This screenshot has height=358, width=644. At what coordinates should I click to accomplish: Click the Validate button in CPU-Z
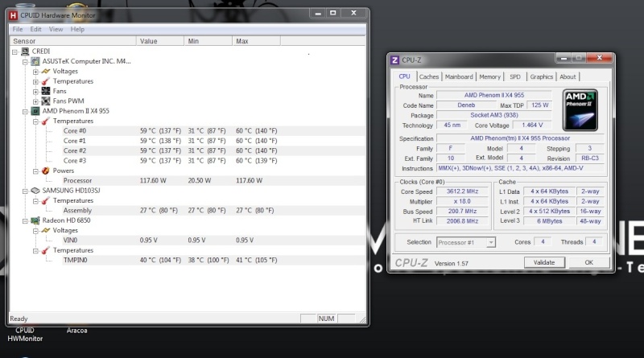point(544,262)
